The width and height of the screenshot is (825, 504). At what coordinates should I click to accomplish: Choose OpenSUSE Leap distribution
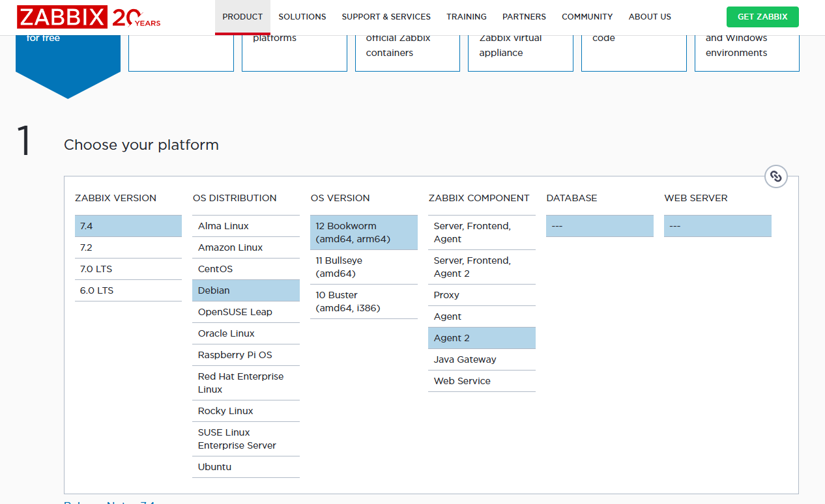tap(246, 312)
